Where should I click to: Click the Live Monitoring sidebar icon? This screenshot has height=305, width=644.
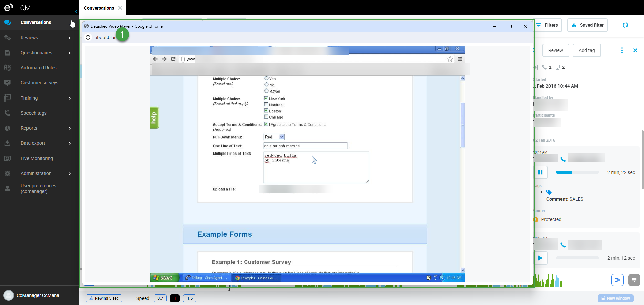(7, 158)
